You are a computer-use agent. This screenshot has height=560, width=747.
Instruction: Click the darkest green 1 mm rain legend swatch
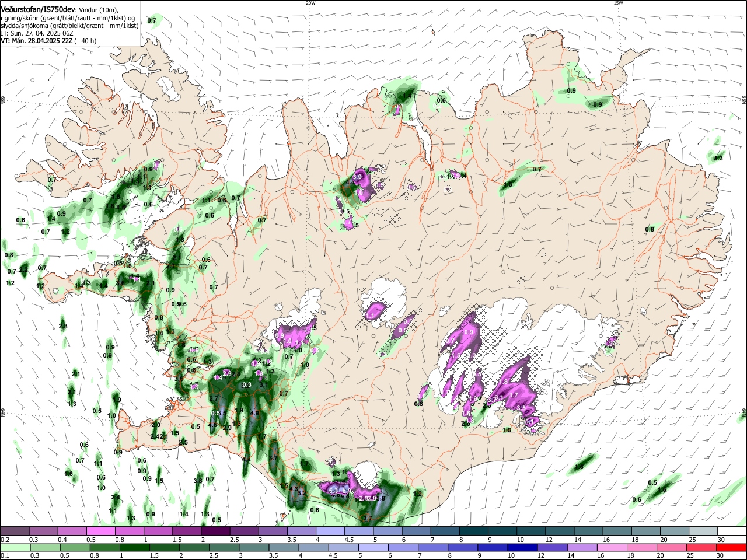[x=135, y=547]
